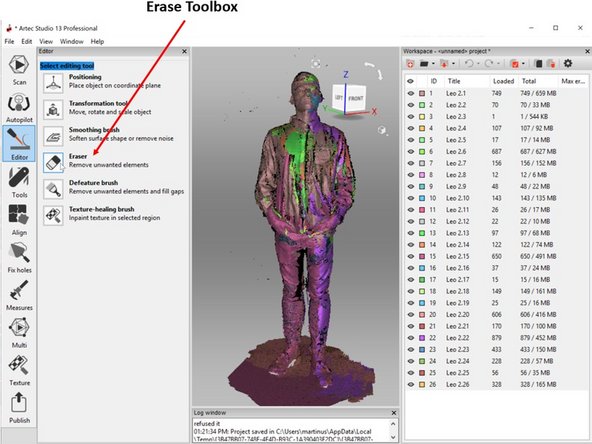Hide the Leo 2.26 scan
592x444 pixels.
(410, 384)
